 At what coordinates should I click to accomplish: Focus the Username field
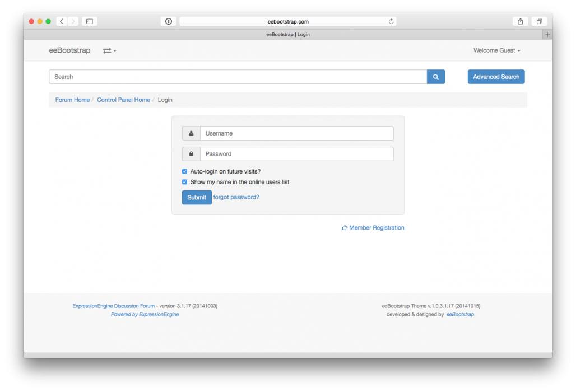[x=297, y=133]
